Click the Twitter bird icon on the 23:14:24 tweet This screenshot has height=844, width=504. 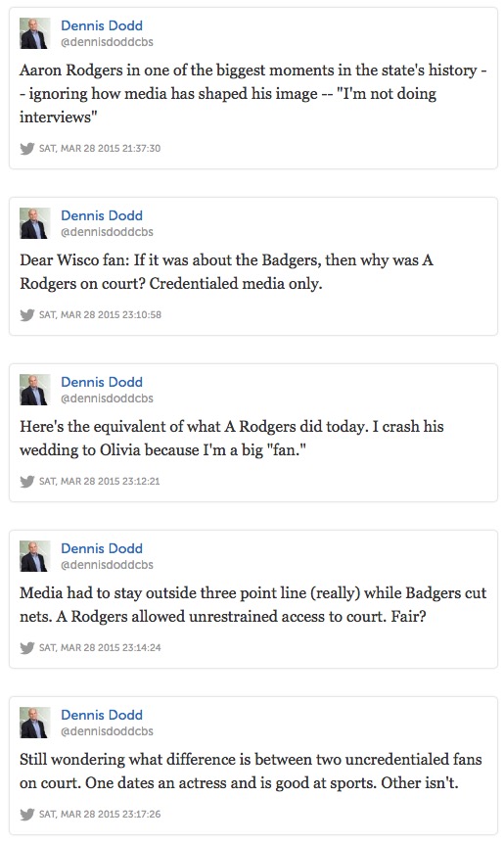tap(26, 647)
